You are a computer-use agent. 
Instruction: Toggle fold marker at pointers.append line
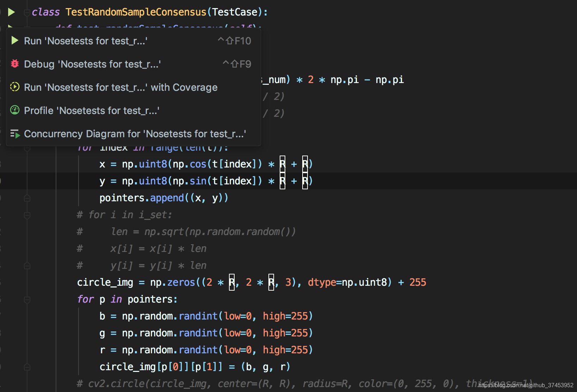(27, 198)
